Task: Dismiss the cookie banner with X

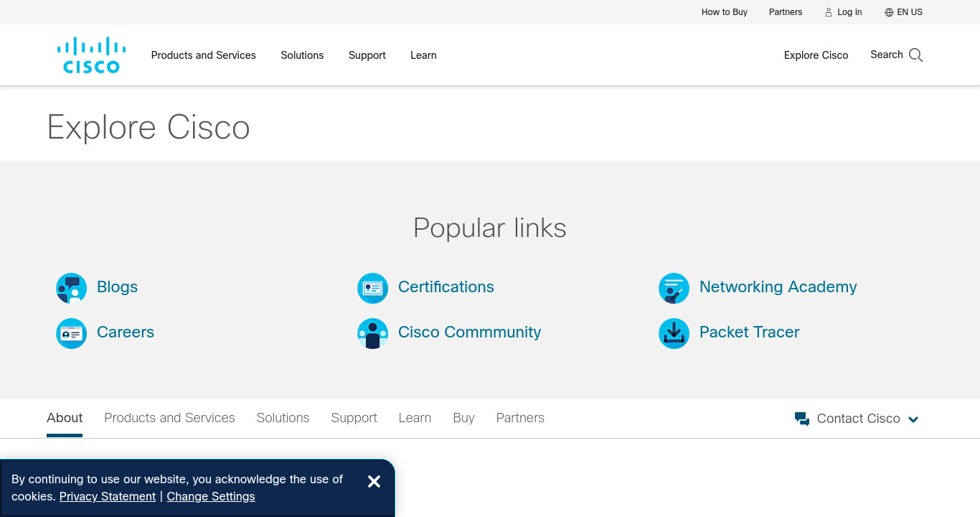Action: [374, 482]
